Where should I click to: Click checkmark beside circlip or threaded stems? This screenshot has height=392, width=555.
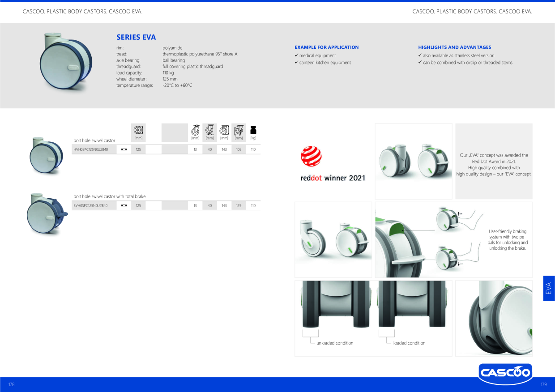pyautogui.click(x=420, y=63)
